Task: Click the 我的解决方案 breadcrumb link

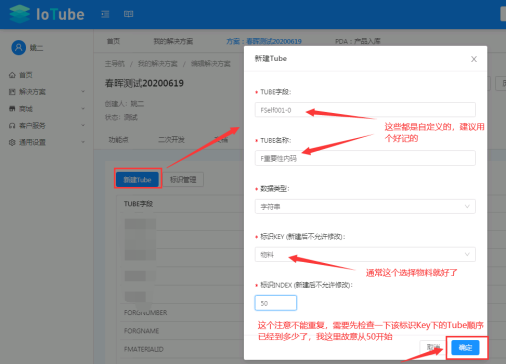Action: 158,64
